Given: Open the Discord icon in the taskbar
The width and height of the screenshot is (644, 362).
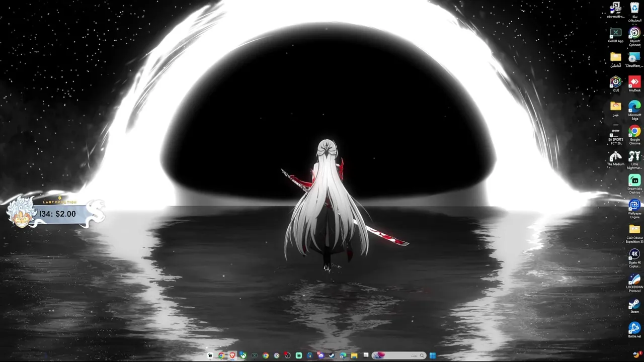Looking at the screenshot, I should point(320,355).
